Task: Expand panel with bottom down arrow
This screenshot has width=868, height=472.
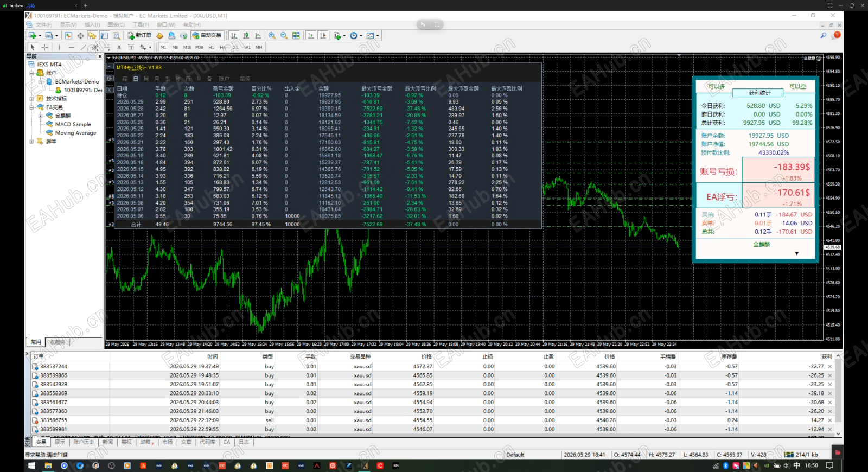Action: [x=797, y=253]
